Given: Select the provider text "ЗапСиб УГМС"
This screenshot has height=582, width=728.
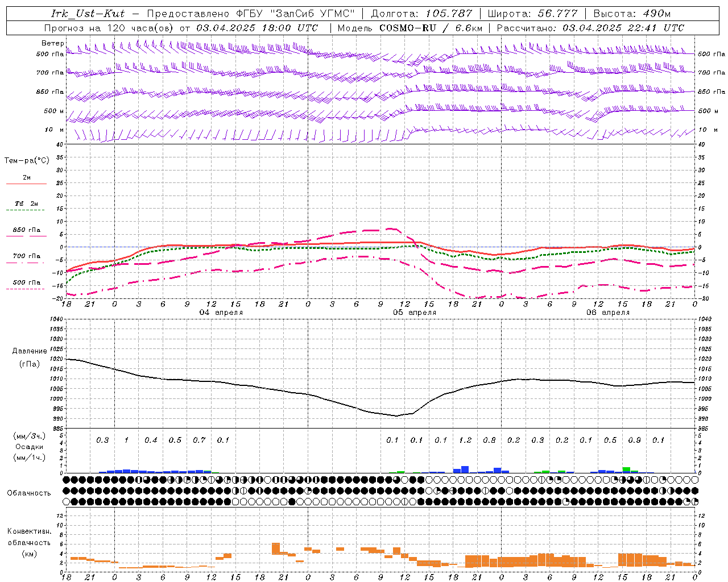Looking at the screenshot, I should click(x=313, y=14).
